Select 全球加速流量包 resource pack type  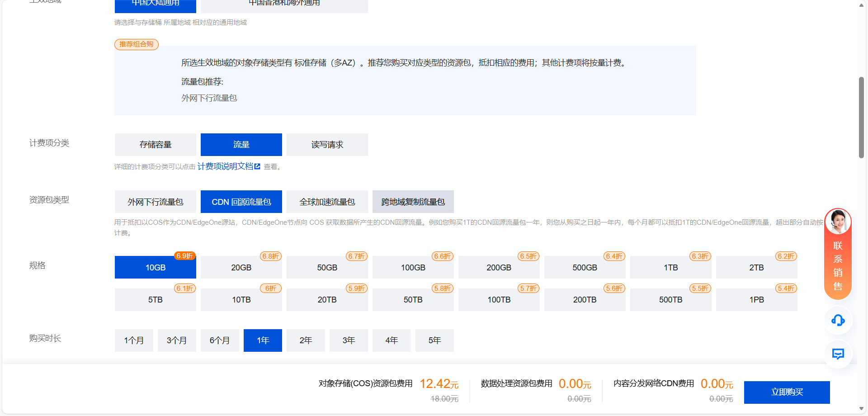pos(327,202)
